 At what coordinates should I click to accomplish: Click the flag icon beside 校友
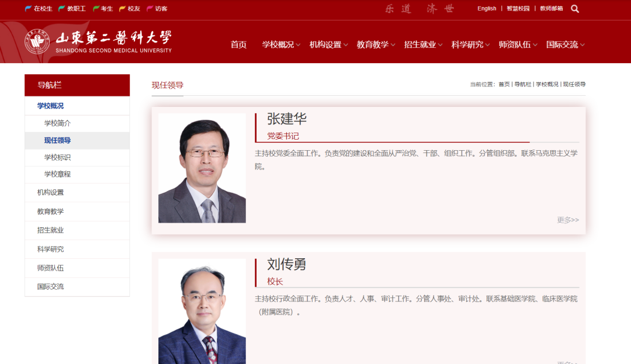(x=122, y=8)
